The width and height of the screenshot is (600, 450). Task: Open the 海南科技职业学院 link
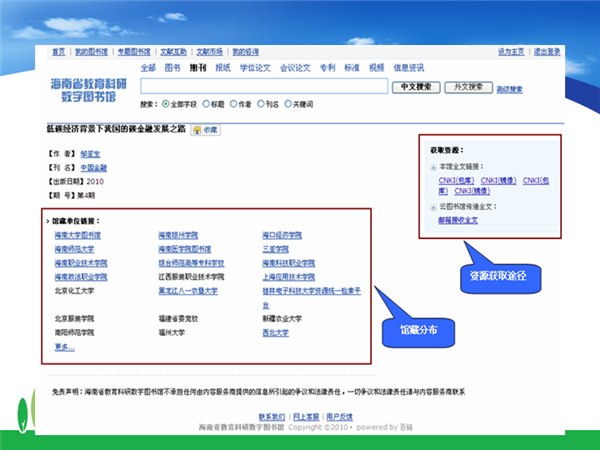click(289, 263)
